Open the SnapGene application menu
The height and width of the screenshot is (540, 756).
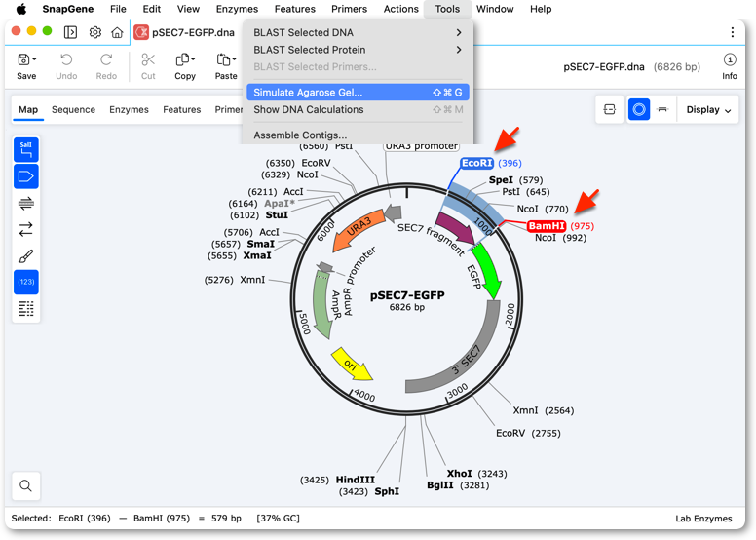pyautogui.click(x=68, y=9)
